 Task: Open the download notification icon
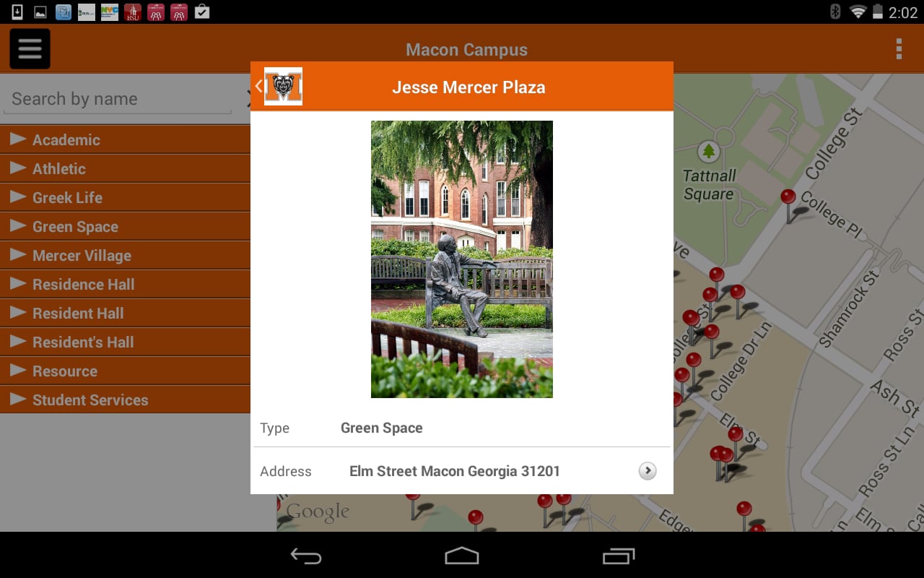pyautogui.click(x=17, y=12)
